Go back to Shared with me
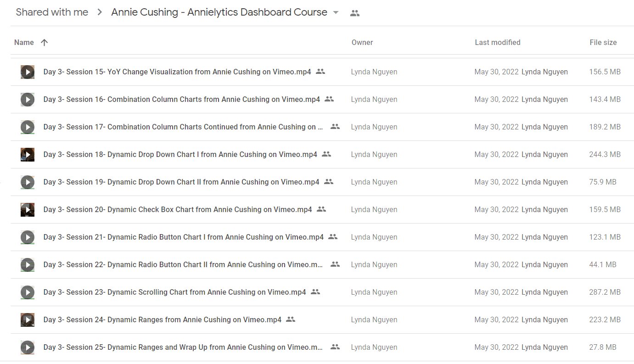634x364 pixels. 52,12
